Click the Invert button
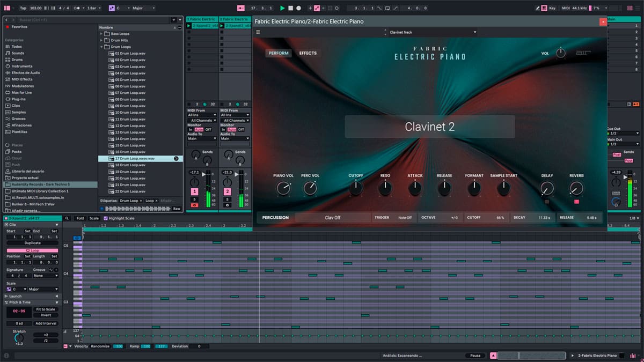This screenshot has width=644, height=362. [x=46, y=315]
